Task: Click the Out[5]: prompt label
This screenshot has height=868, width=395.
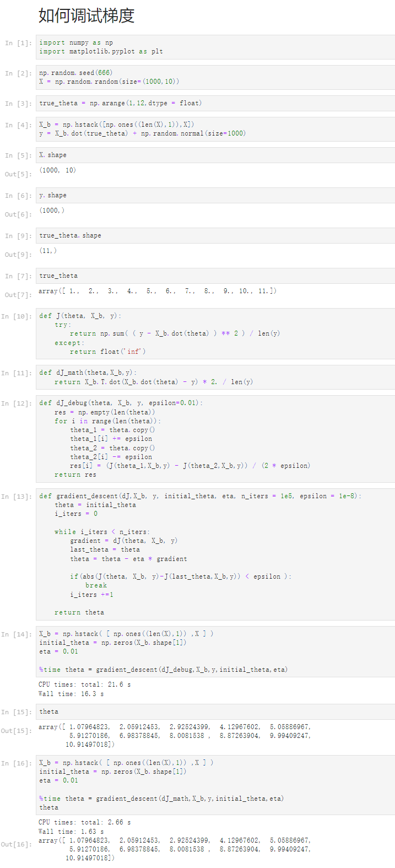Action: (18, 174)
